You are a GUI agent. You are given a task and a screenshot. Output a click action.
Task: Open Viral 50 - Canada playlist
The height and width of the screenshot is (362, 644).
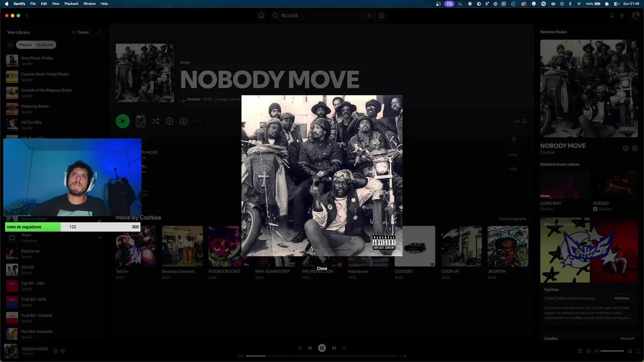coord(54,318)
